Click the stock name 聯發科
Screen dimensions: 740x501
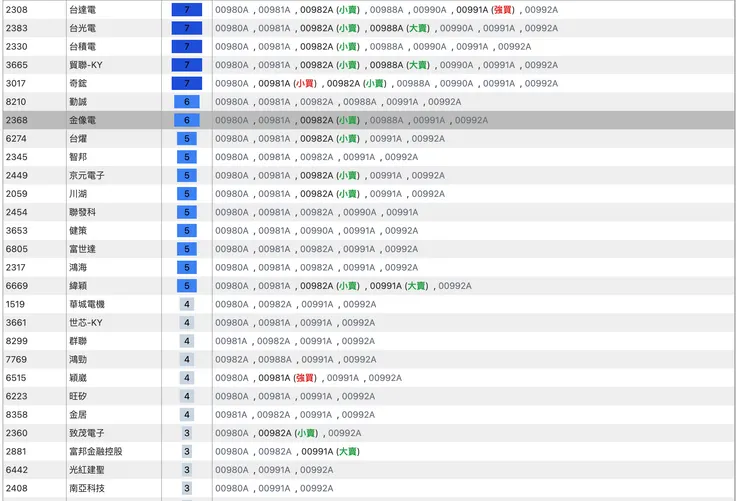point(83,212)
